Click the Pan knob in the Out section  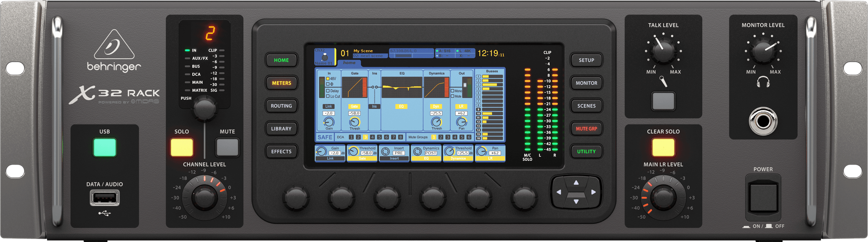[x=461, y=122]
